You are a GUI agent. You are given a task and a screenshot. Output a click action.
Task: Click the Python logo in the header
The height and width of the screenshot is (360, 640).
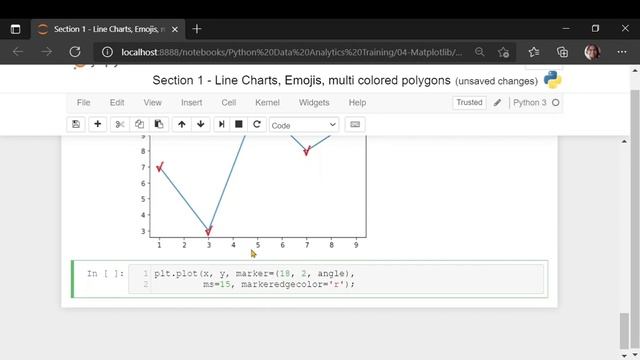pyautogui.click(x=552, y=80)
